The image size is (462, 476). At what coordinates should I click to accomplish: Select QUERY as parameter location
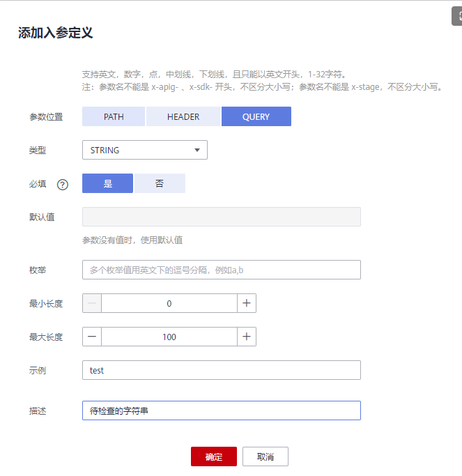point(256,116)
